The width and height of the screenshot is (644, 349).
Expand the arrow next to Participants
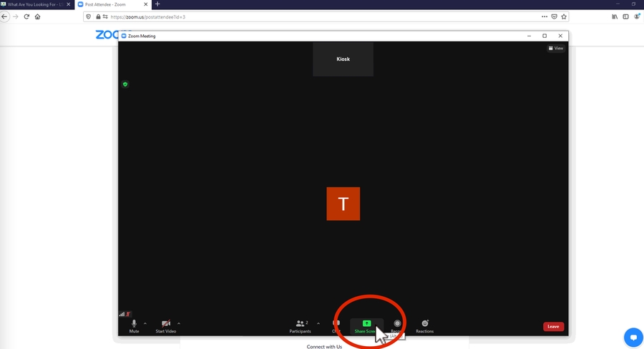click(x=318, y=323)
